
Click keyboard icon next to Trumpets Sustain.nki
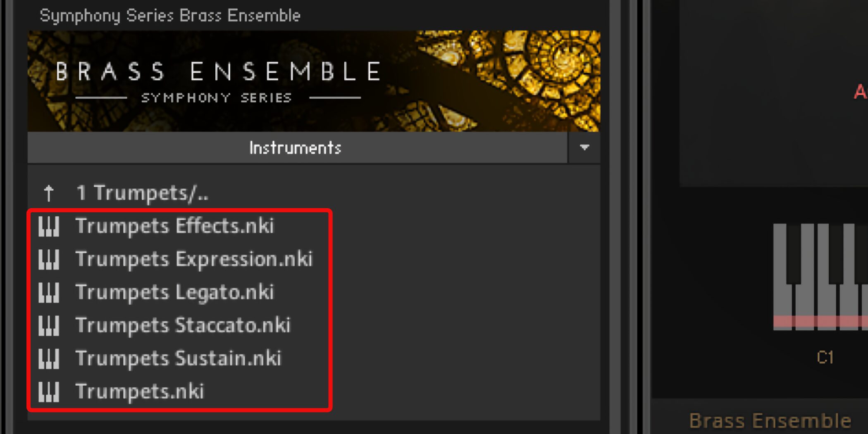click(x=49, y=358)
